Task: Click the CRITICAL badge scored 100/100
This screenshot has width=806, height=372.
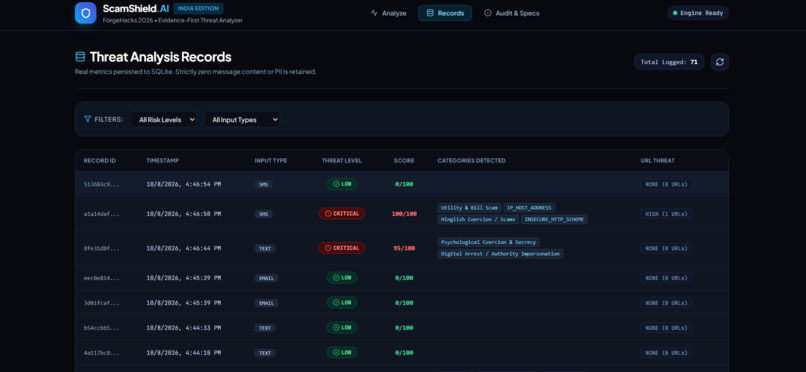Action: (342, 214)
